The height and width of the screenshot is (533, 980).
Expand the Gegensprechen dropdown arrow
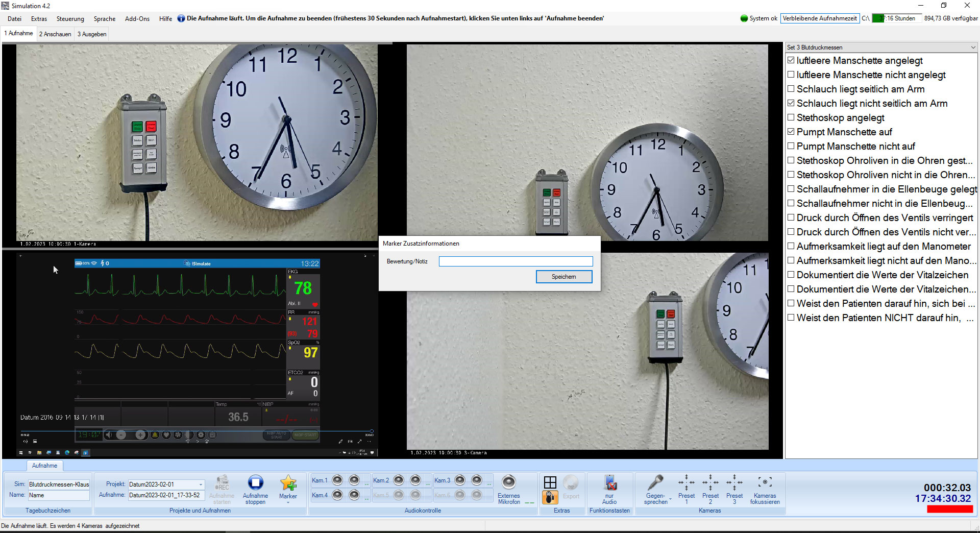[x=670, y=499]
